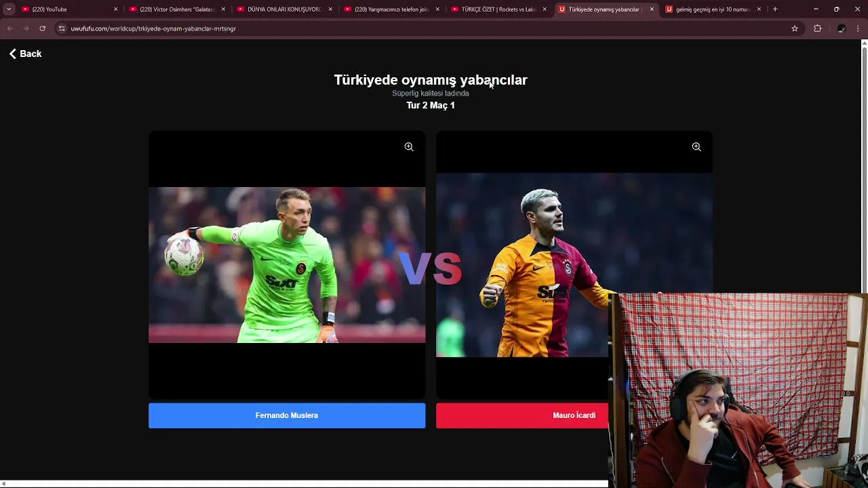
Task: Zoom the Mauro İcardi photo with magnifier icon
Action: click(696, 146)
